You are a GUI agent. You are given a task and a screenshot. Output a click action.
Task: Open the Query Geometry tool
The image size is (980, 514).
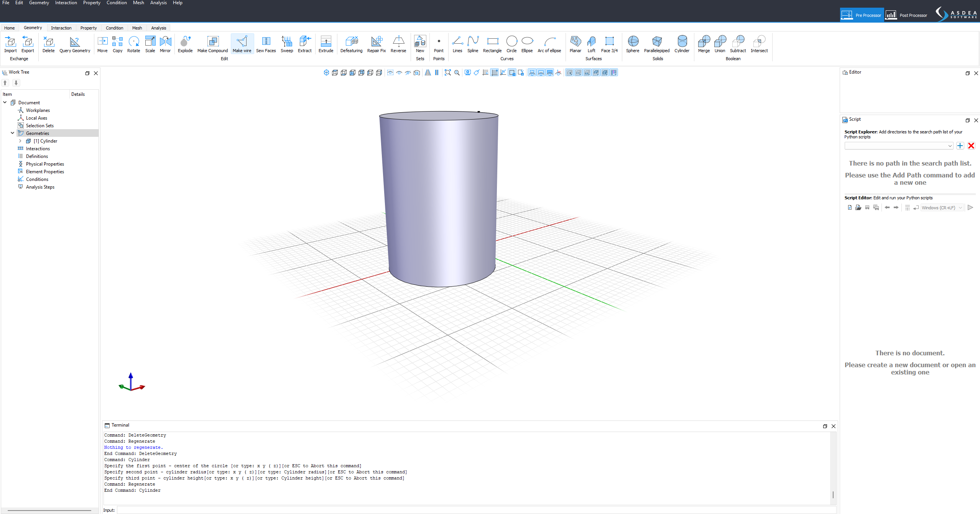75,44
